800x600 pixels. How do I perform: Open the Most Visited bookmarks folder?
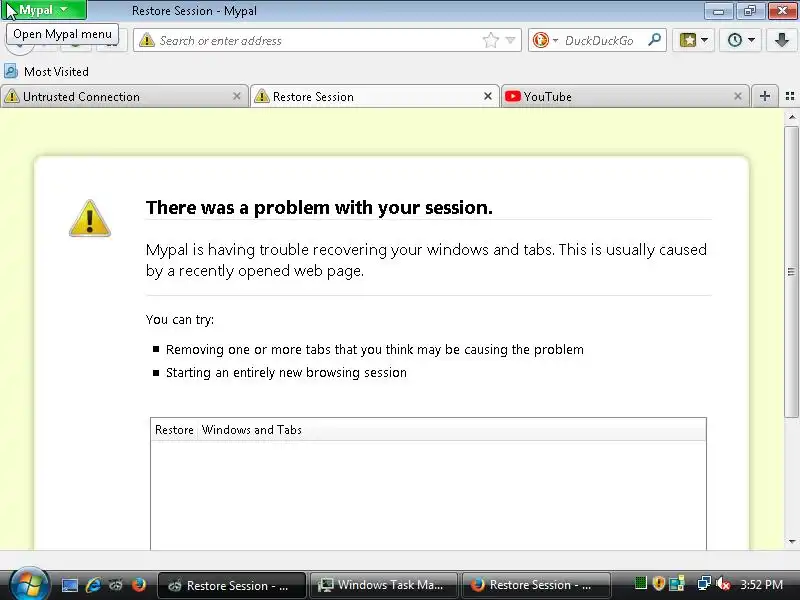tap(46, 71)
